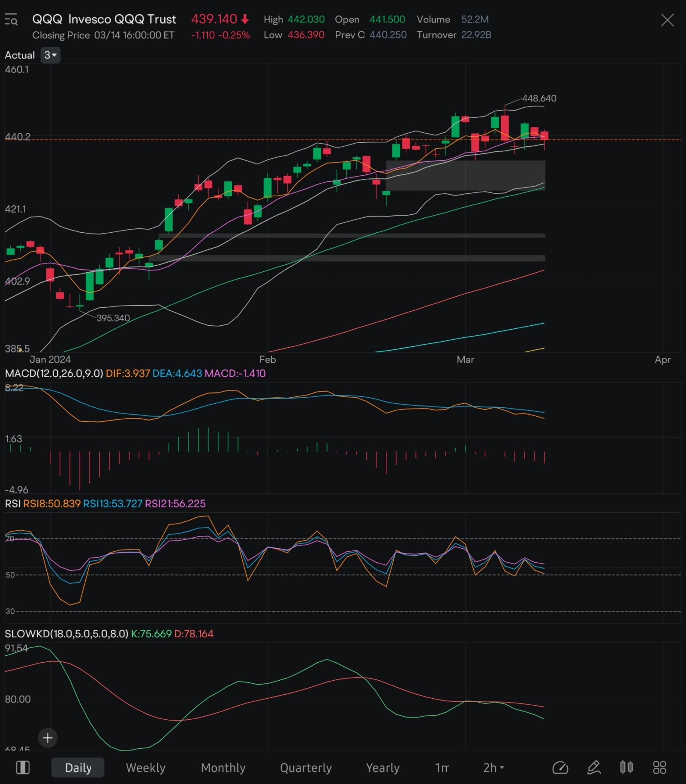Click the large gray shaded zone on chart
This screenshot has height=784, width=686.
pos(466,175)
